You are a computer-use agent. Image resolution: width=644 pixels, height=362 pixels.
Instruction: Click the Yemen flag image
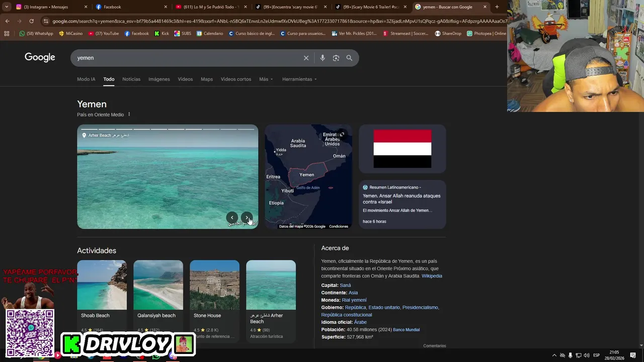click(x=403, y=149)
